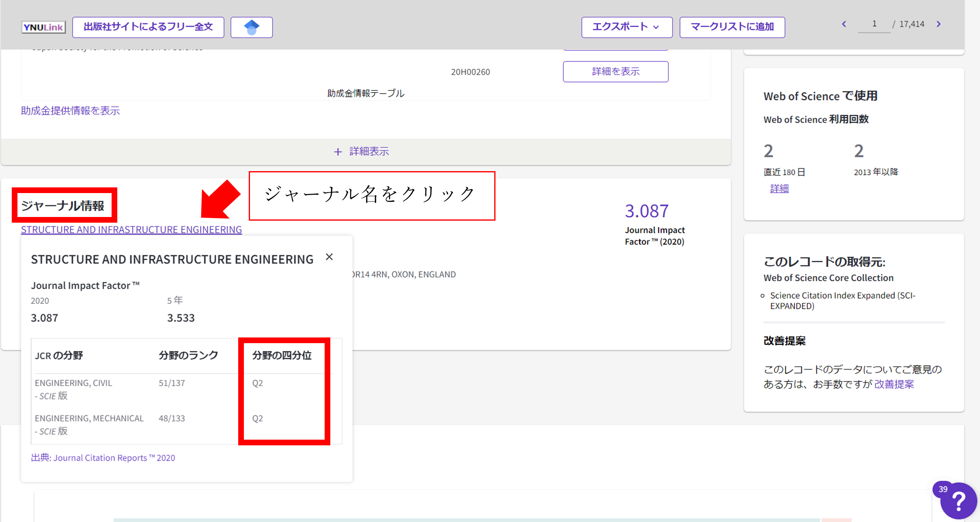Click rank value 48/133
This screenshot has width=980, height=522.
(172, 418)
